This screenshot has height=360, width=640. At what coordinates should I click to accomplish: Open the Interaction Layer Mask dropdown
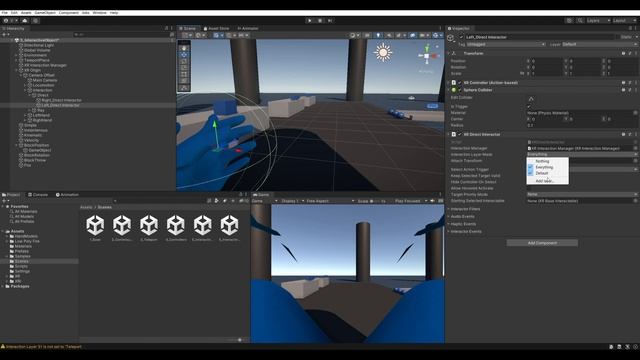tap(582, 154)
